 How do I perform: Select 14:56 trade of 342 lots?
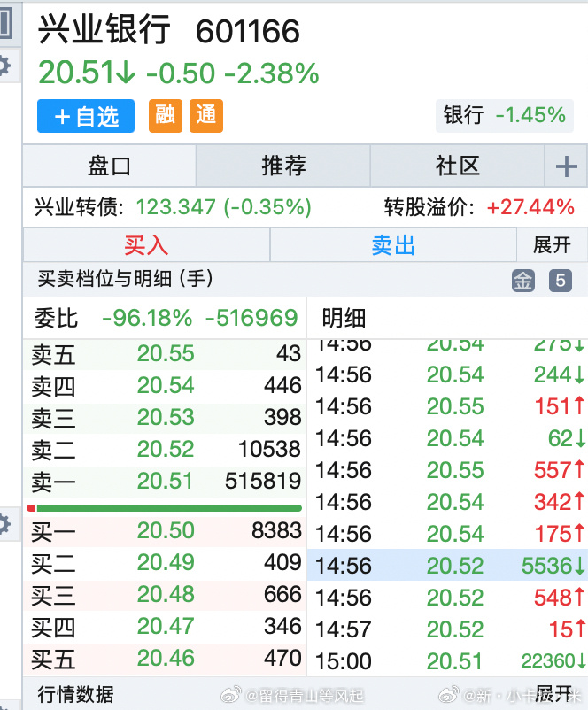tap(447, 502)
